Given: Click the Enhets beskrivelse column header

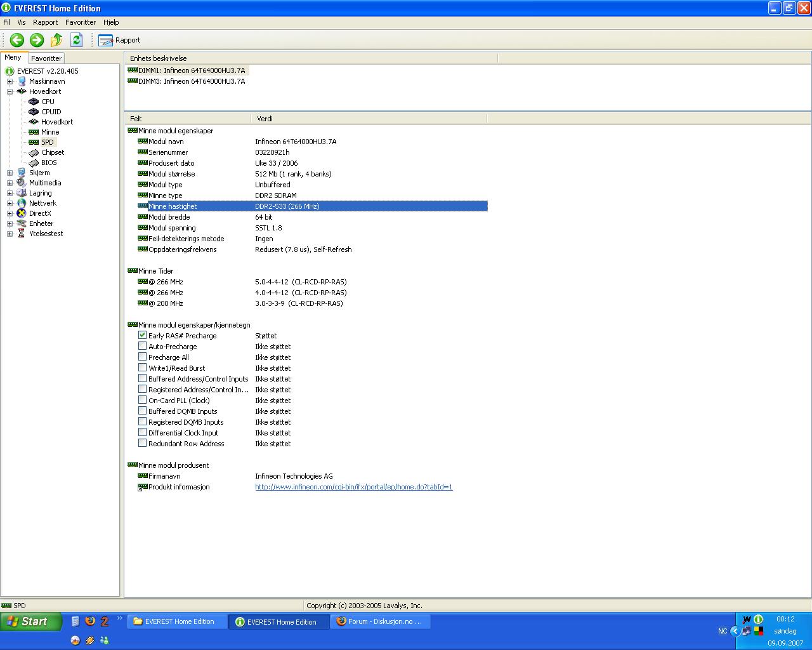Looking at the screenshot, I should 311,58.
